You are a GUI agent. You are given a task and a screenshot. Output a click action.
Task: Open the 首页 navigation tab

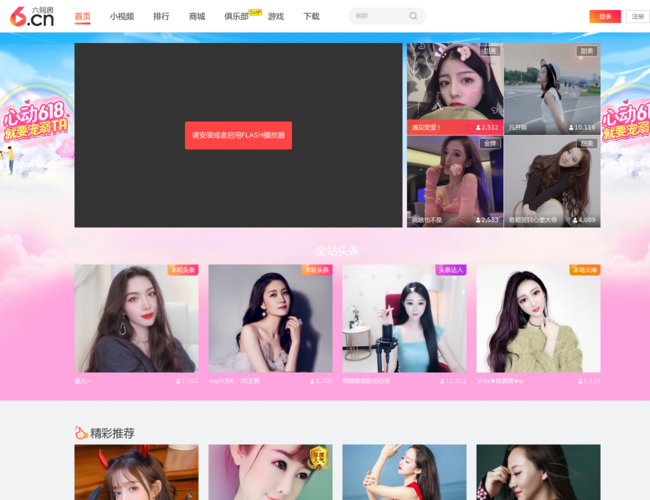[82, 17]
